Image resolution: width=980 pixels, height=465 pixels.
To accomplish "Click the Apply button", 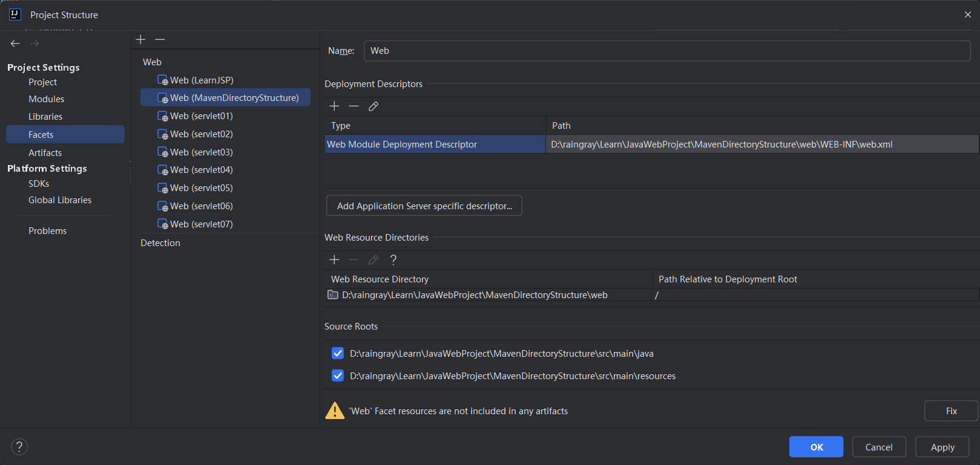I will coord(942,447).
